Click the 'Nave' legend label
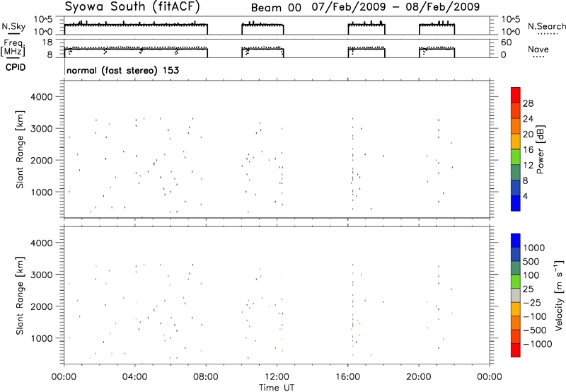Viewport: 566px width, 392px height. 538,49
